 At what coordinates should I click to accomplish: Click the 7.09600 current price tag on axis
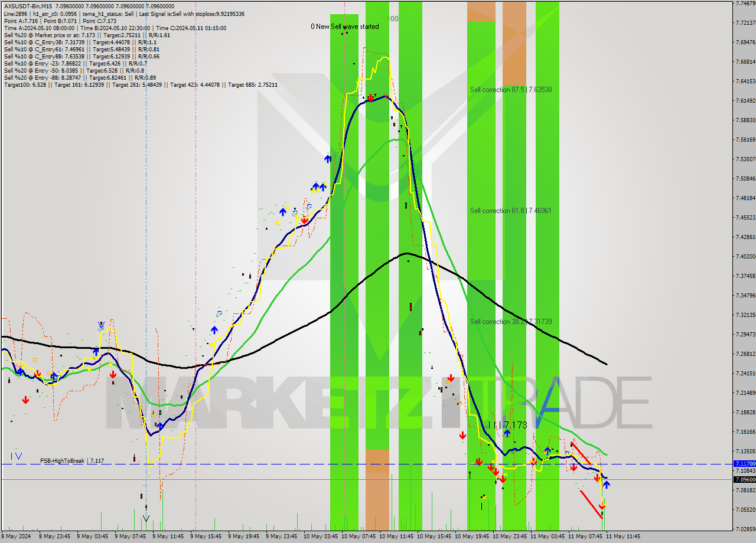click(744, 479)
